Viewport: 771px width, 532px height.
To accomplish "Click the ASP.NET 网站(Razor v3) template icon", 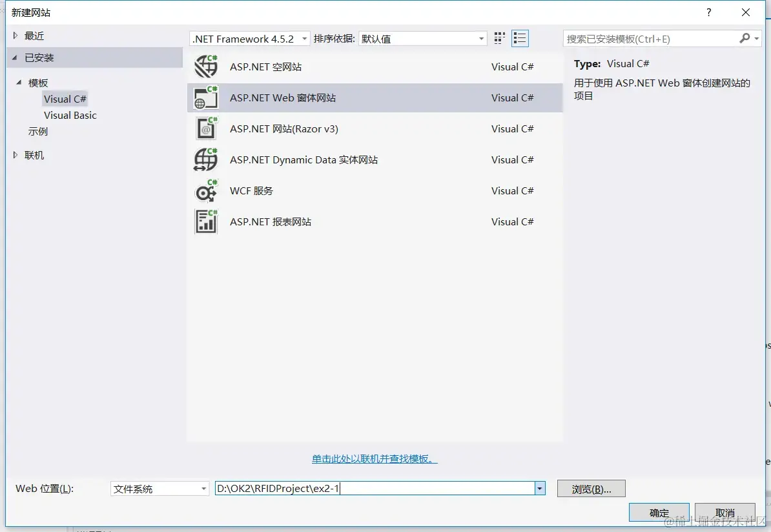I will click(206, 129).
